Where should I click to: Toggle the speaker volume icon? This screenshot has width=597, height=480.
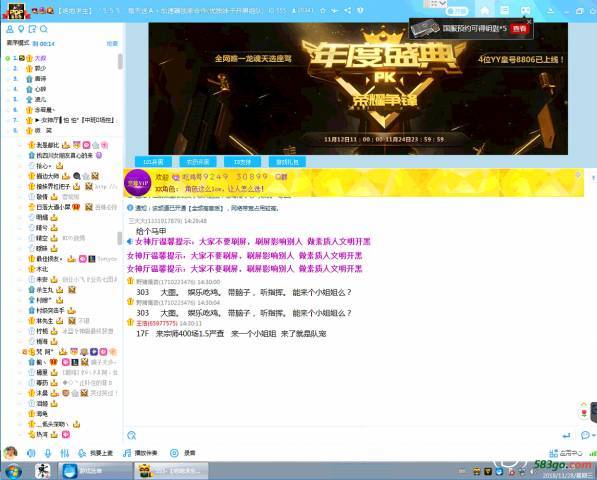tap(31, 453)
